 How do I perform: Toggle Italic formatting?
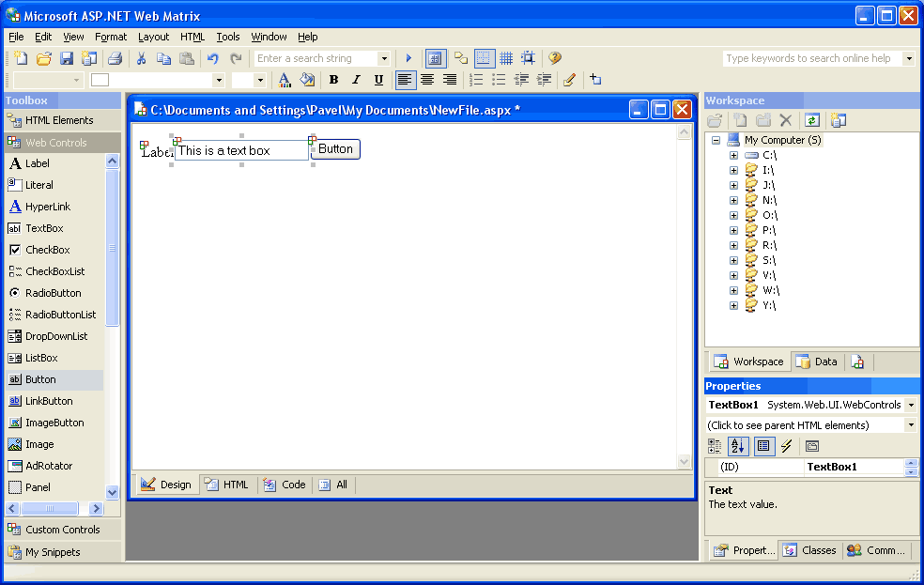(x=356, y=80)
